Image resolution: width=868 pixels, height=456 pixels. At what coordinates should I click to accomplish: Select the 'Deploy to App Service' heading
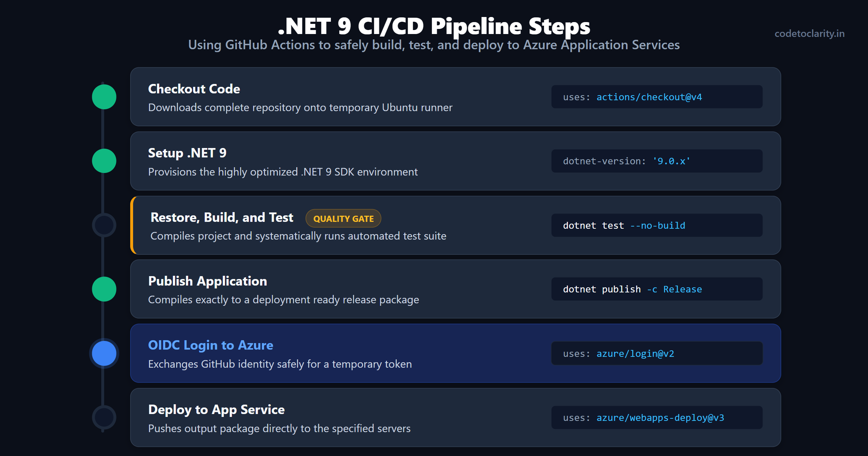click(x=216, y=410)
